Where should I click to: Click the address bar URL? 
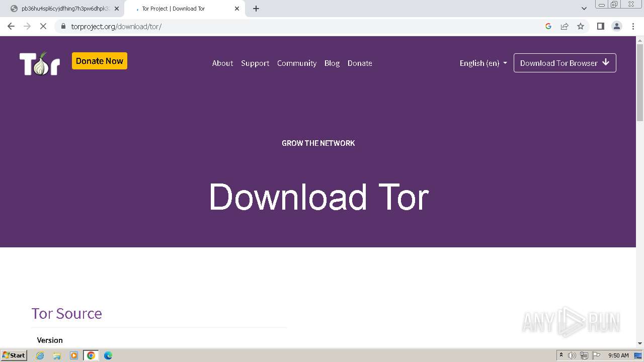click(x=116, y=26)
